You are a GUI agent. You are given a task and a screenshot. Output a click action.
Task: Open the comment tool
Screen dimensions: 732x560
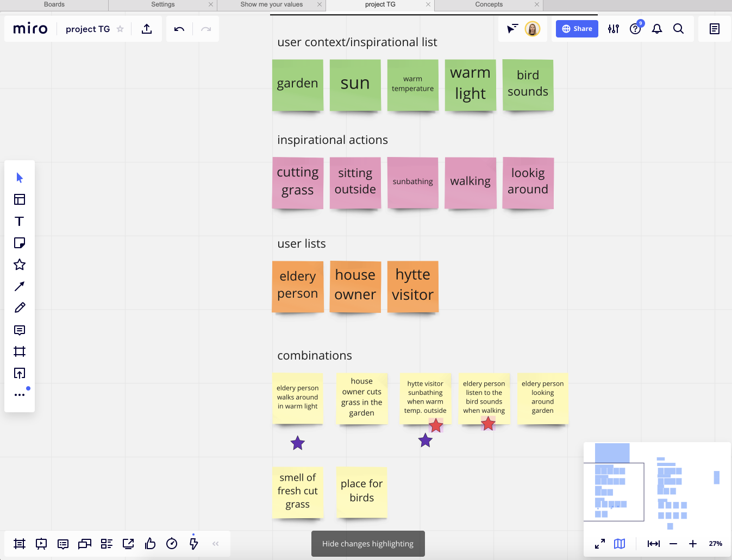pyautogui.click(x=20, y=330)
